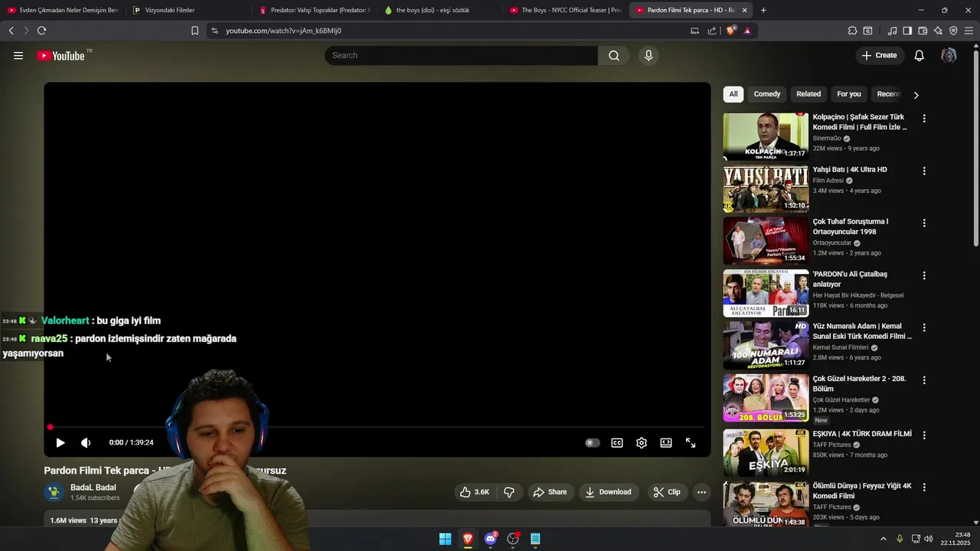Open EŞKIYA 4K Türk Dram Filmi title
The width and height of the screenshot is (980, 551).
tap(862, 434)
